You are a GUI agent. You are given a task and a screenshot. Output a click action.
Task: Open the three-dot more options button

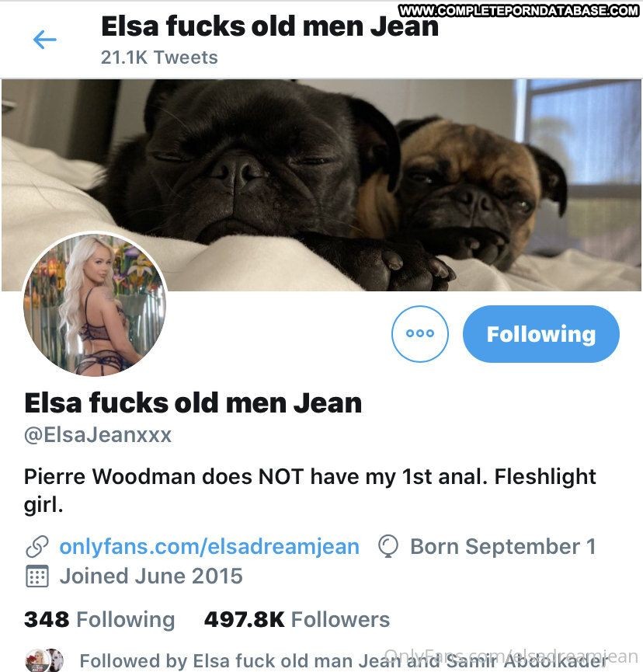coord(420,333)
